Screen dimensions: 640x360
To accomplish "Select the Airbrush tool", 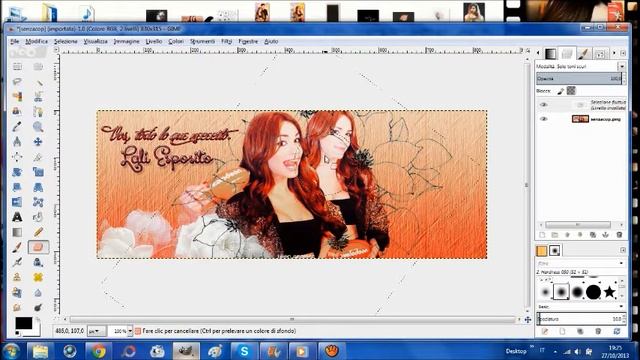I will click(17, 262).
